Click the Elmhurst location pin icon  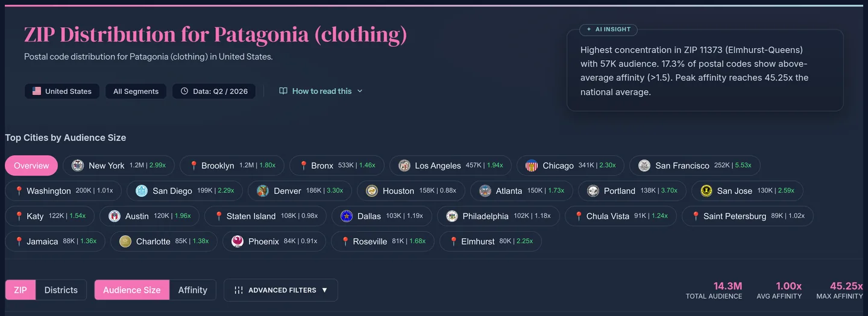click(x=453, y=241)
